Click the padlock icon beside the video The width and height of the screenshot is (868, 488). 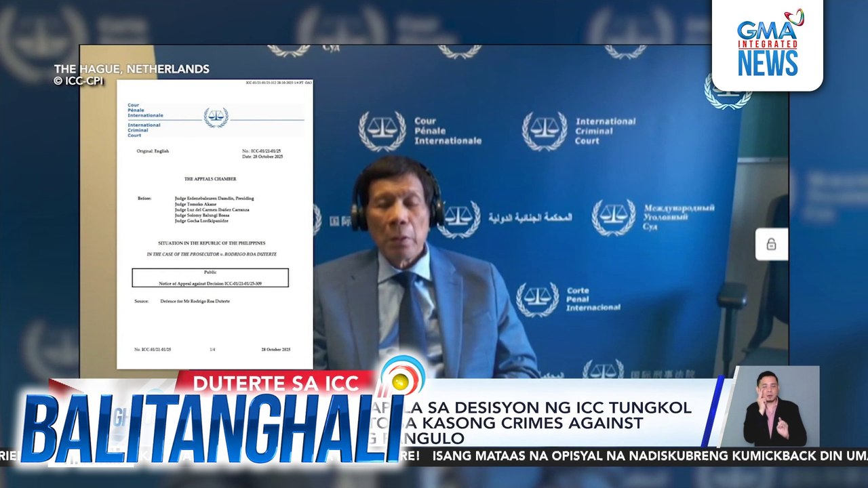tap(771, 244)
